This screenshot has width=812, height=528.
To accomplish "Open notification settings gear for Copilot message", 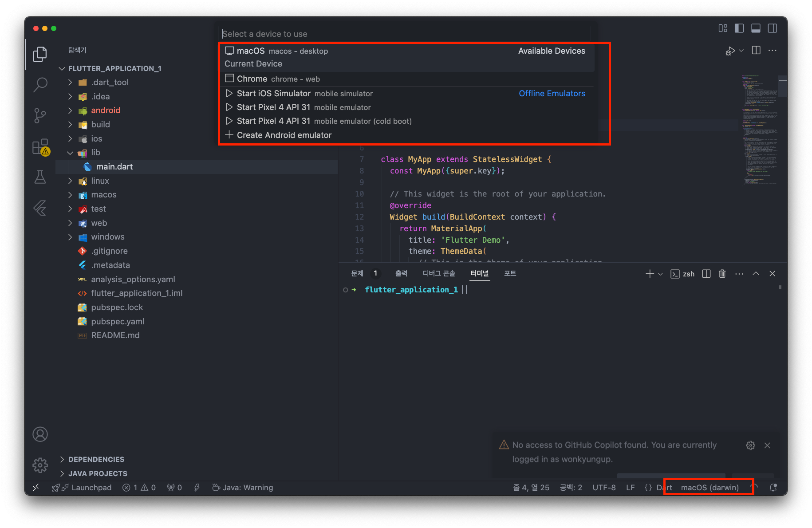I will [750, 445].
